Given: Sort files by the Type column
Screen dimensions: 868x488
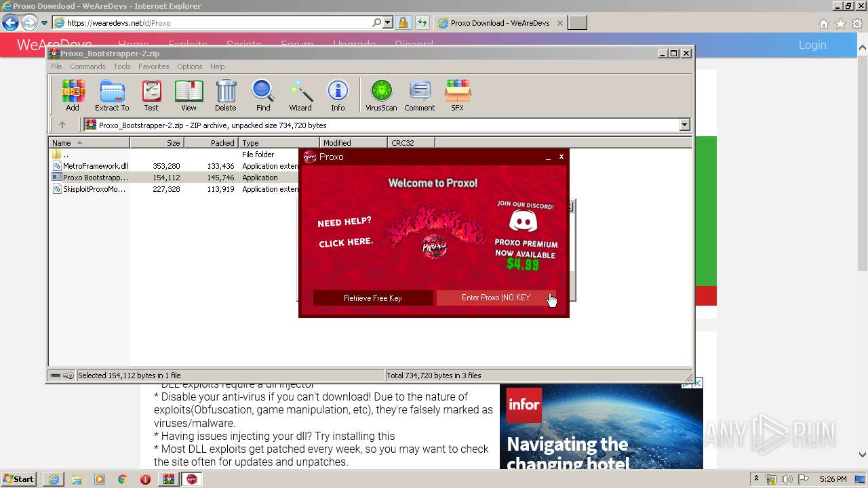Looking at the screenshot, I should point(279,142).
